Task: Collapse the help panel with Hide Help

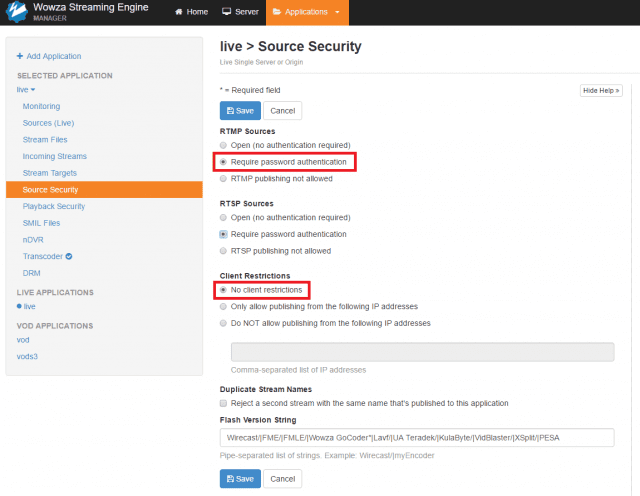Action: point(601,91)
